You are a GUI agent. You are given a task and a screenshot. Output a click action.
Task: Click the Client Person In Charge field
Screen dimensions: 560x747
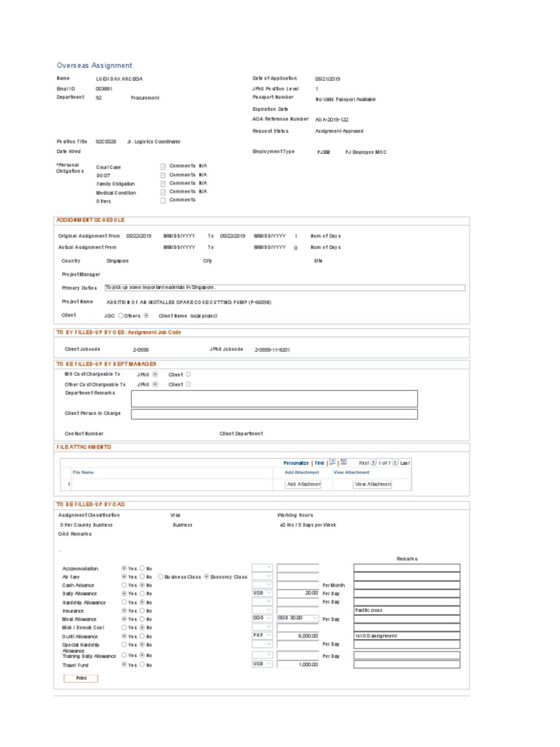click(274, 414)
